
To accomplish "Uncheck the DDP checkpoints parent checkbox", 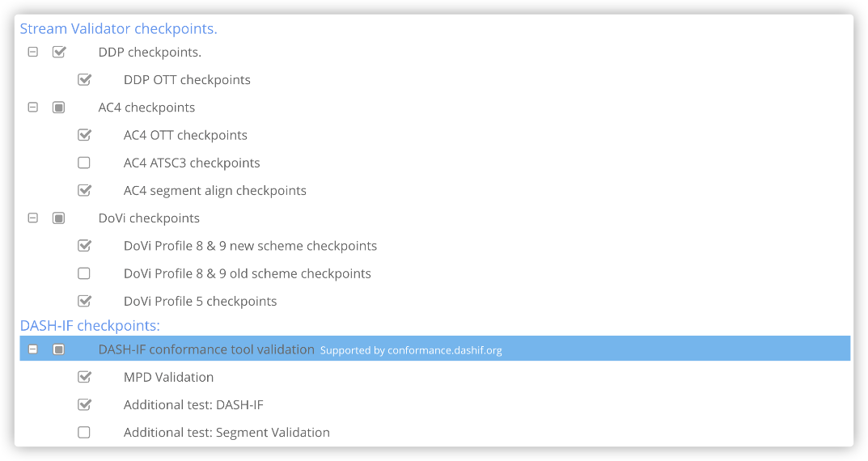I will 58,52.
